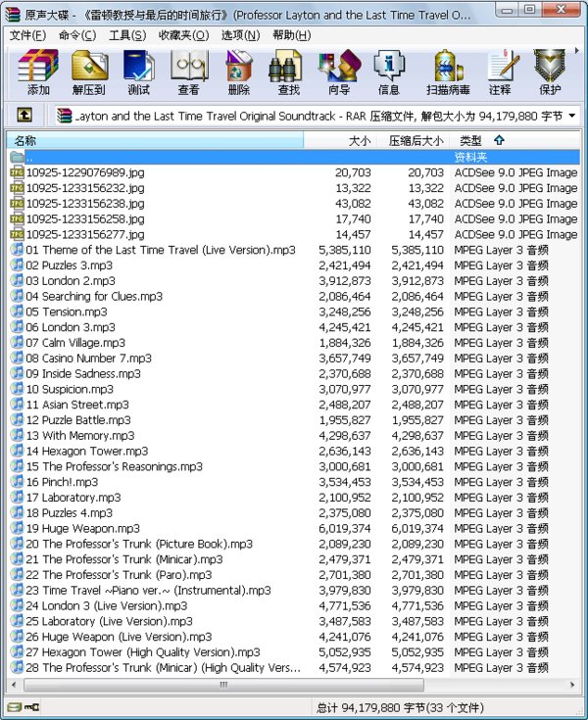Image resolution: width=588 pixels, height=720 pixels.
Task: Select 18 Puzzles 4.mp3
Action: coord(294,513)
